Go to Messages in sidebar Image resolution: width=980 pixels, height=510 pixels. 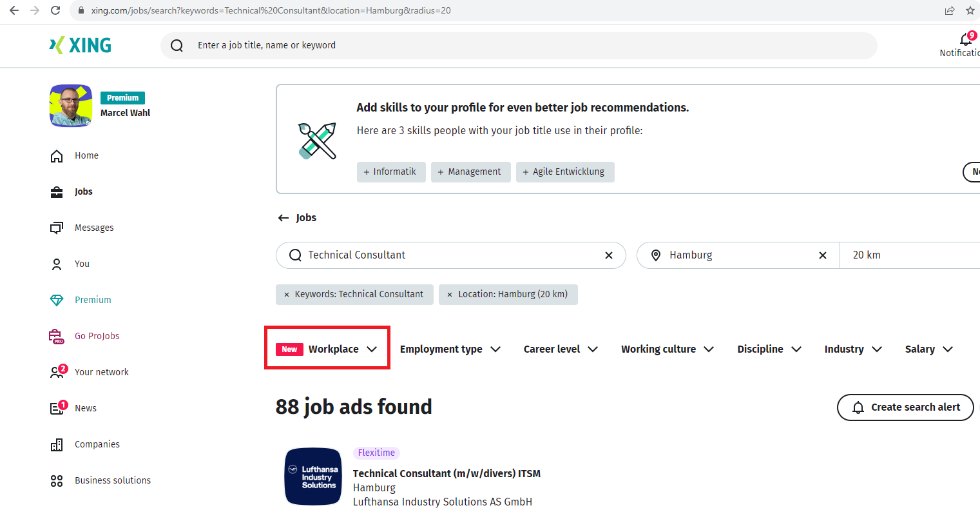click(93, 228)
